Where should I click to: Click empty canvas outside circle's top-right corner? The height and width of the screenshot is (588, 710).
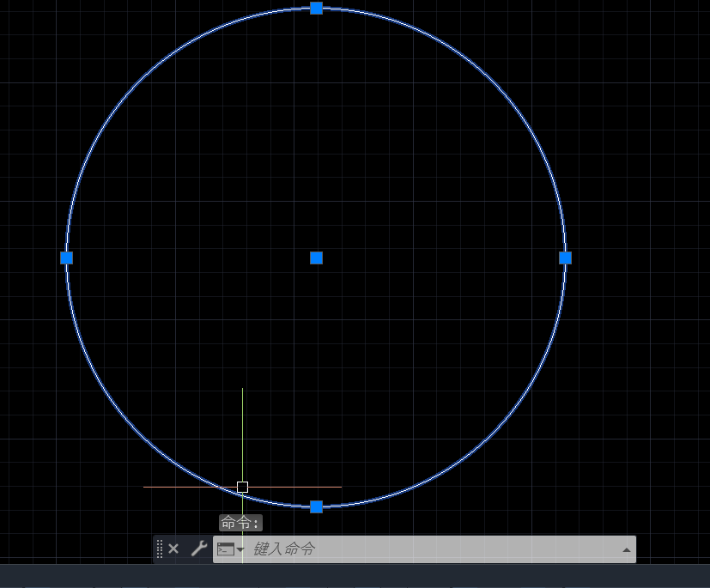click(x=652, y=43)
